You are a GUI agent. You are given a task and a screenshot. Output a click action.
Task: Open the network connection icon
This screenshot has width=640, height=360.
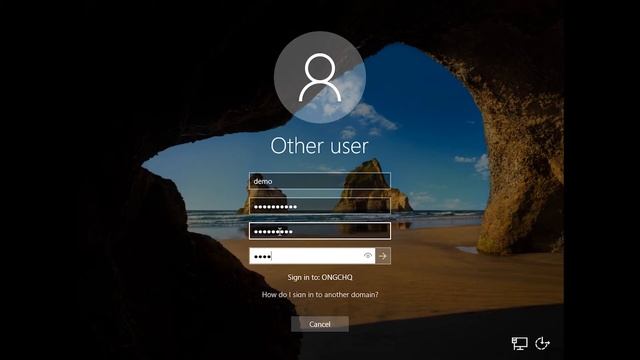pos(520,343)
